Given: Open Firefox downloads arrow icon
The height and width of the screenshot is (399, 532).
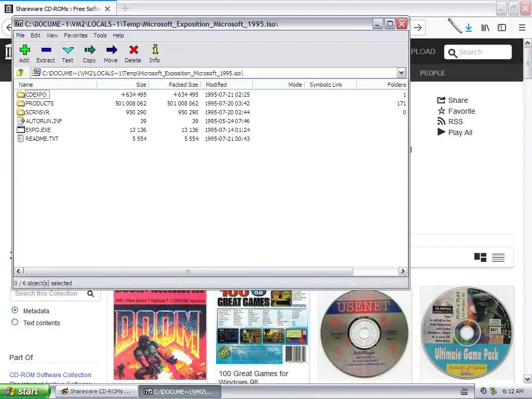Looking at the screenshot, I should click(x=468, y=28).
